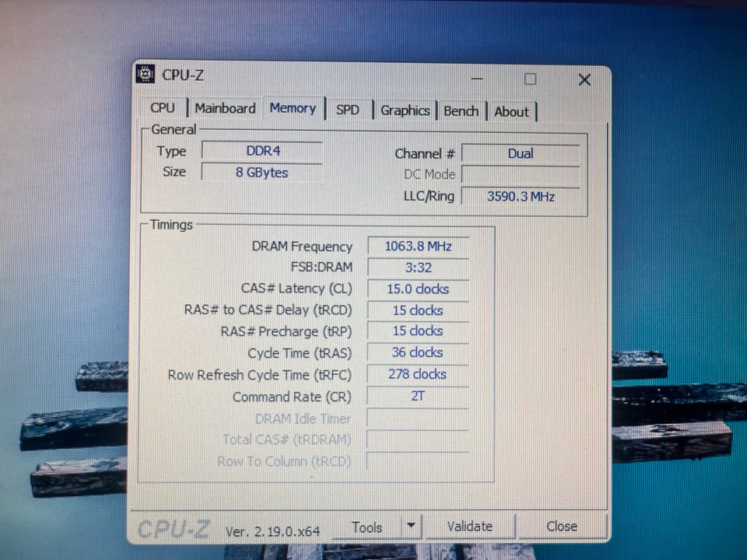
Task: Click the 15.0 clocks CAS latency value
Action: [418, 289]
